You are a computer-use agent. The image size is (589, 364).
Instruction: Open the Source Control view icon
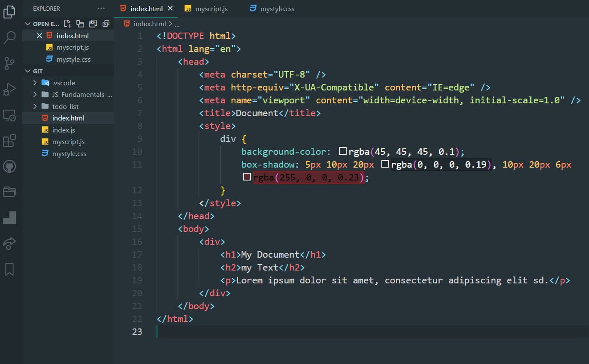pyautogui.click(x=9, y=63)
